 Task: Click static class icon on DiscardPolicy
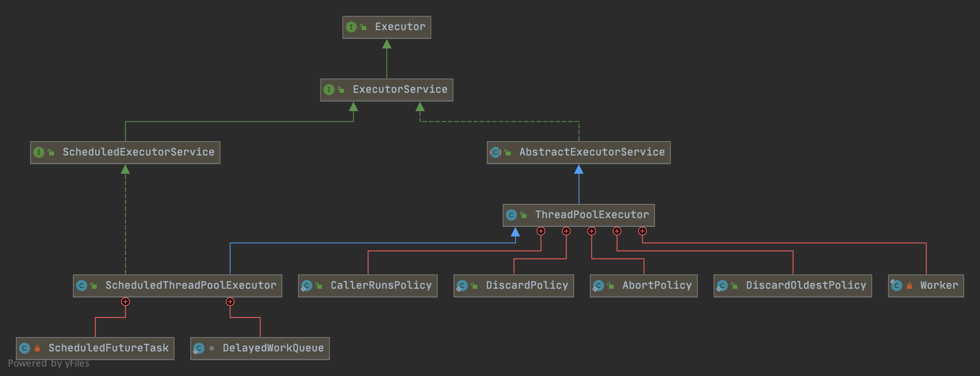point(462,286)
